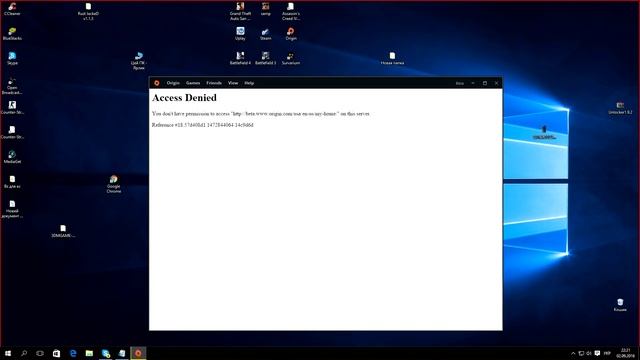
Task: Open the Help menu
Action: point(249,83)
